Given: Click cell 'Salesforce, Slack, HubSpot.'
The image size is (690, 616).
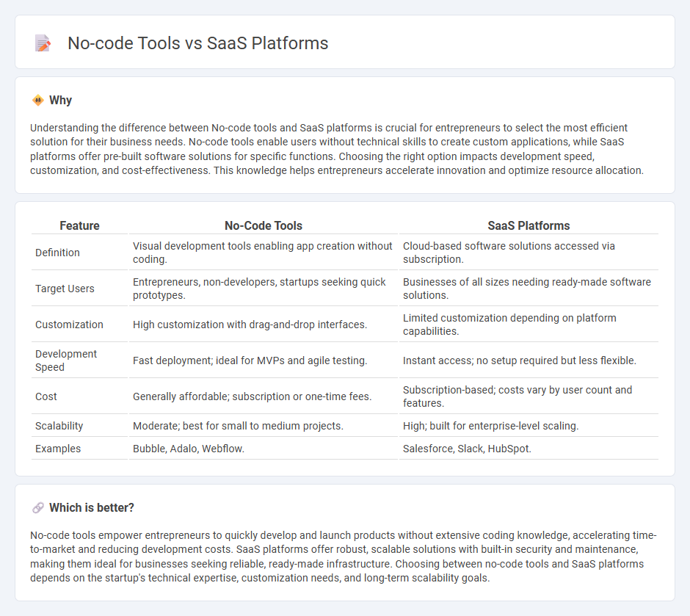Looking at the screenshot, I should pyautogui.click(x=529, y=449).
